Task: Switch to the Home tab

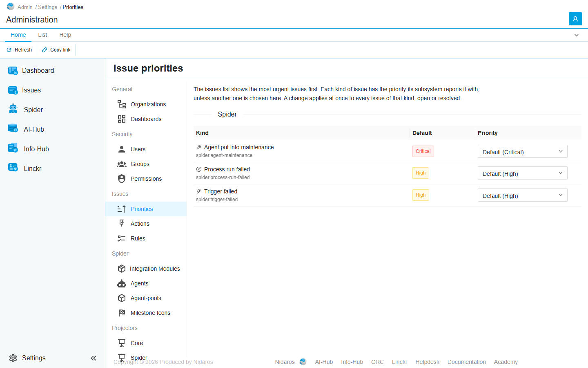Action: [x=18, y=35]
